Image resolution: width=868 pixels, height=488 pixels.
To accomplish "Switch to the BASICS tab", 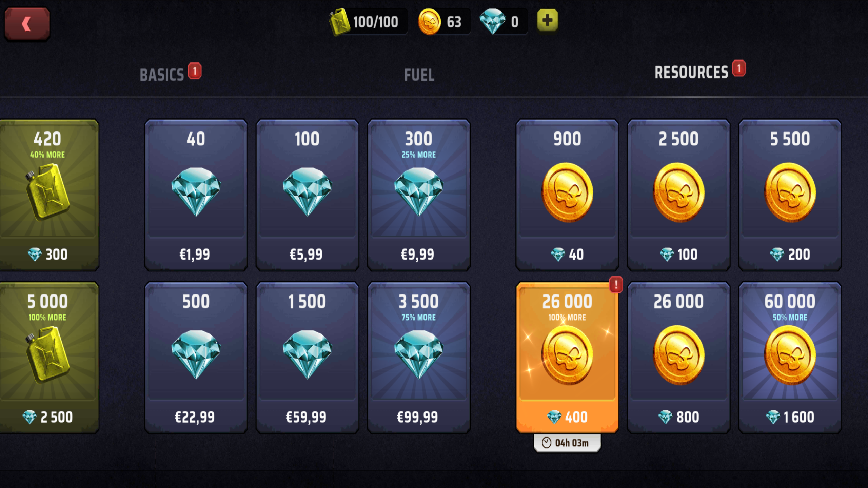I will point(162,75).
